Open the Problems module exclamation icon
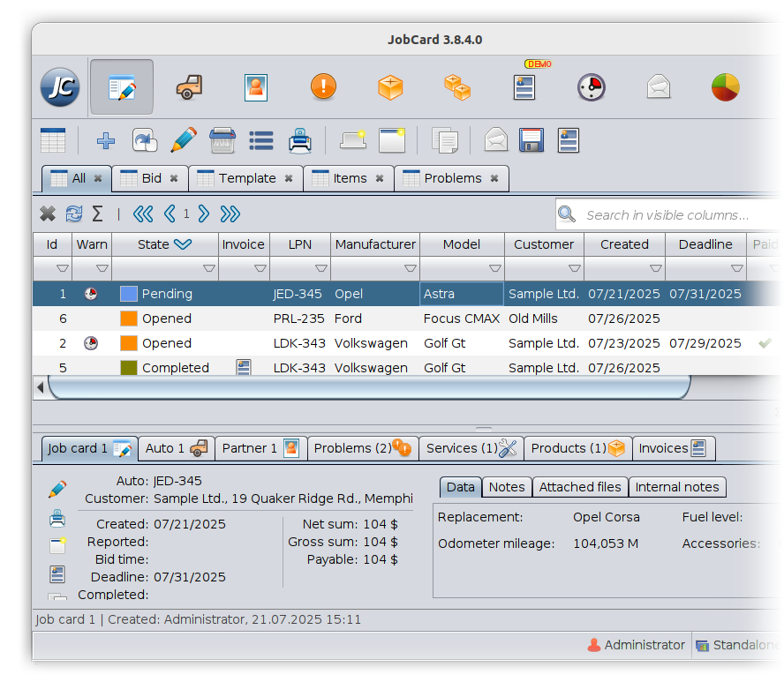The height and width of the screenshot is (682, 784). coord(323,86)
